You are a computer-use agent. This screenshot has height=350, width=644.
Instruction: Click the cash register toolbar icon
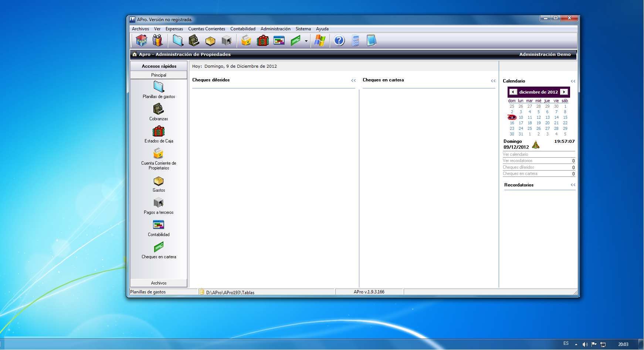tap(194, 40)
